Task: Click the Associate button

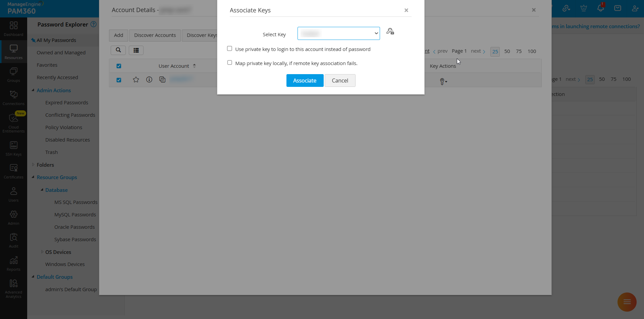Action: (x=305, y=81)
